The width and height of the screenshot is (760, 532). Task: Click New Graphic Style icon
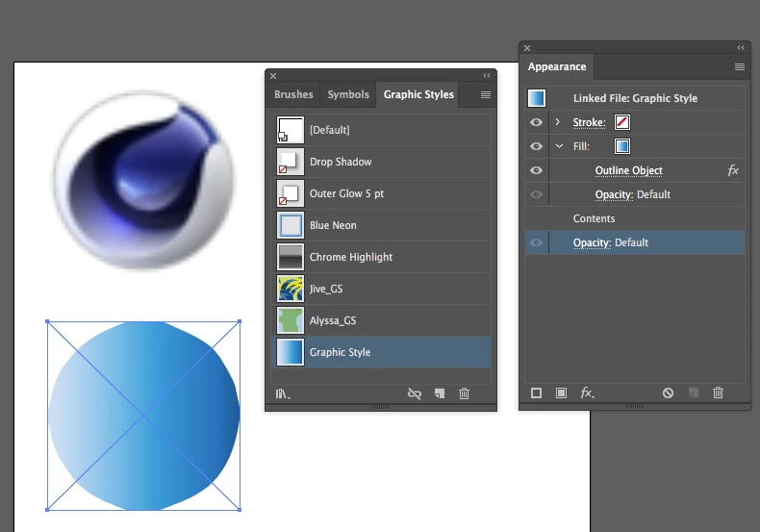[x=440, y=393]
